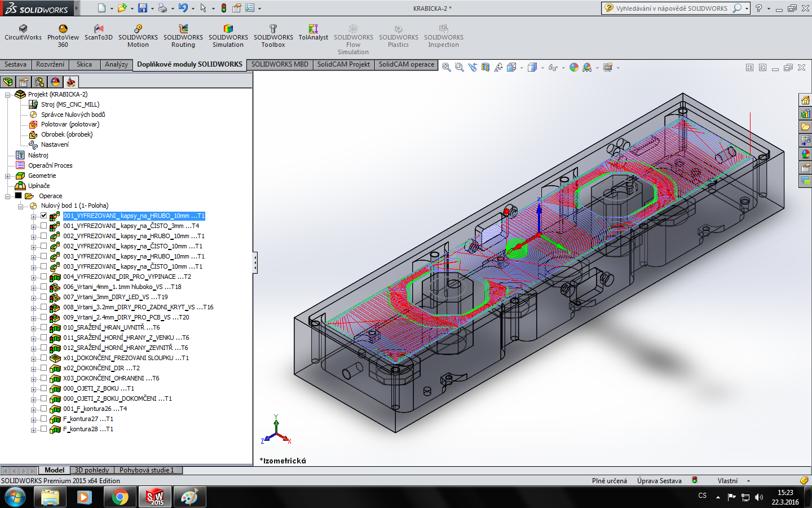Open the 3D pohledy bottom tab
Image resolution: width=812 pixels, height=508 pixels.
click(x=92, y=470)
